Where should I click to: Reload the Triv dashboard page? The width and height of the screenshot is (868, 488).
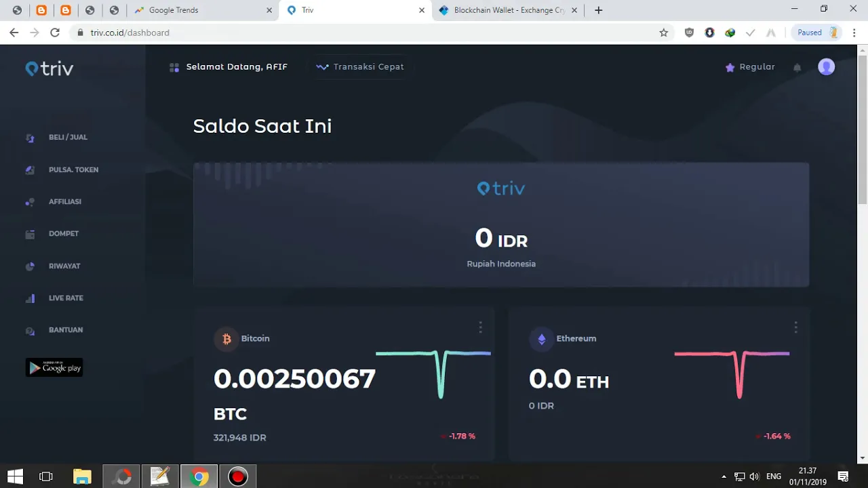[55, 33]
